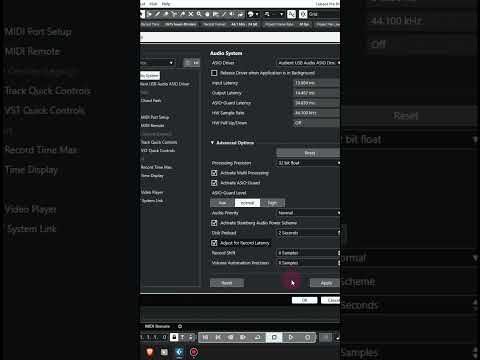This screenshot has width=480, height=360.
Task: Click the Record Shift samples field
Action: pos(308,253)
